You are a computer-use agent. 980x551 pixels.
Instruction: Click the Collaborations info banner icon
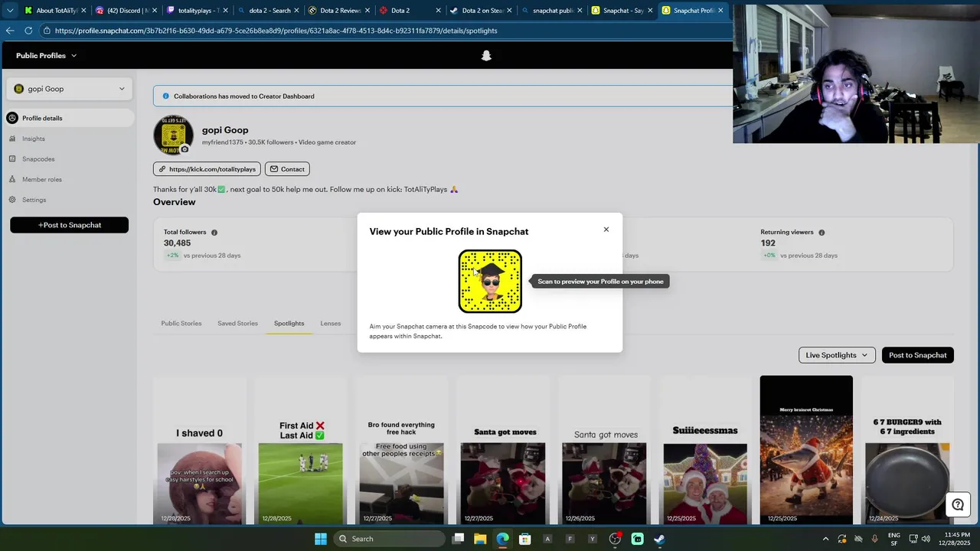coord(165,96)
